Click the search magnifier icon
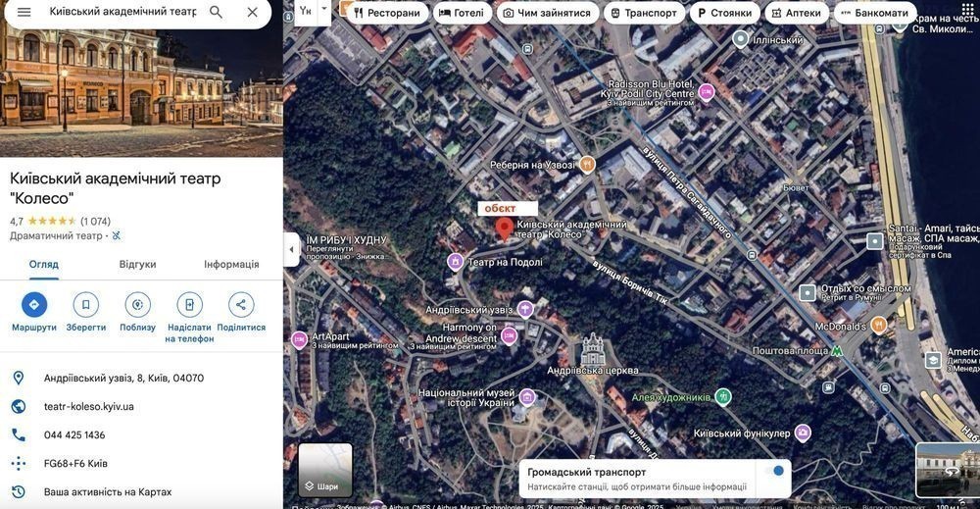Viewport: 980px width, 509px height. click(216, 12)
